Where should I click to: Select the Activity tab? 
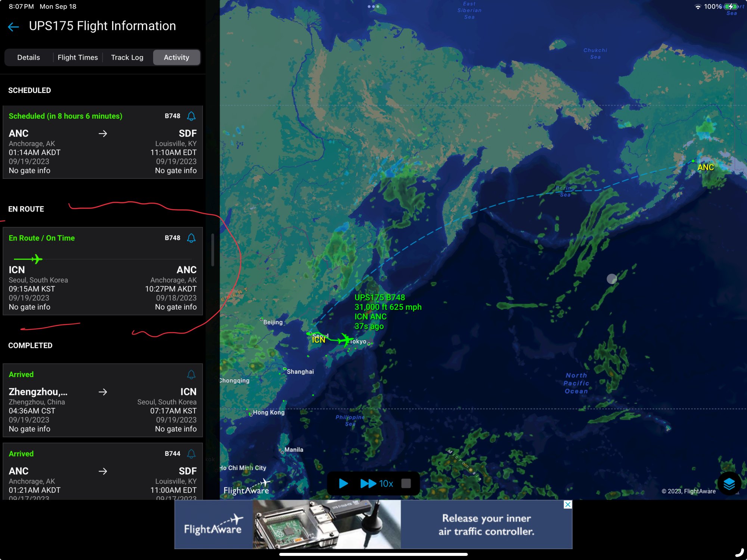click(176, 57)
